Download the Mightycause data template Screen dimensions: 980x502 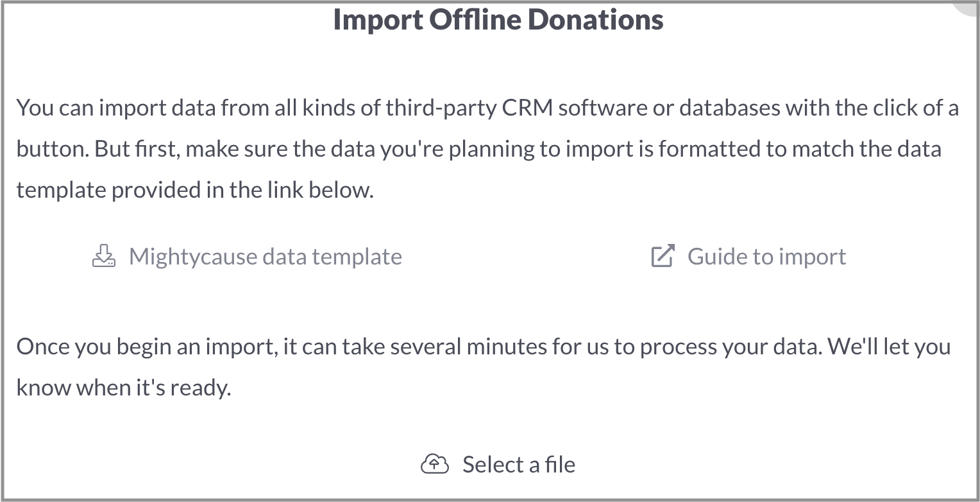pyautogui.click(x=247, y=256)
